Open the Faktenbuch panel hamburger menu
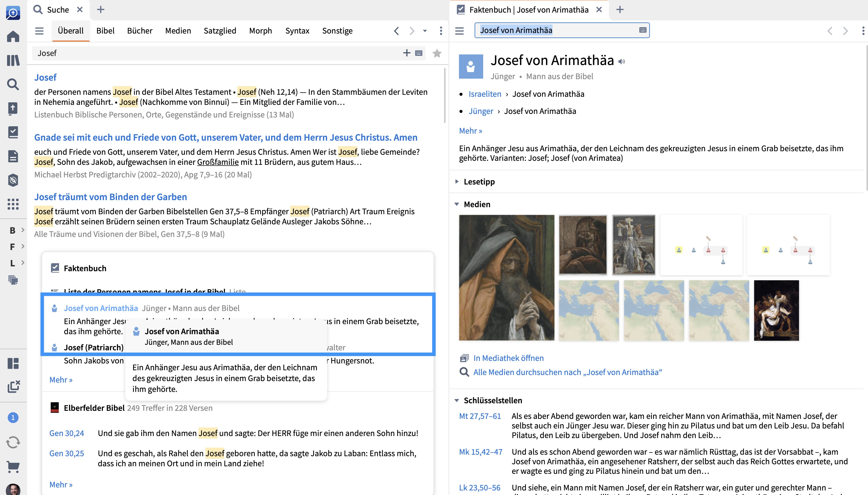The image size is (868, 495). (459, 31)
